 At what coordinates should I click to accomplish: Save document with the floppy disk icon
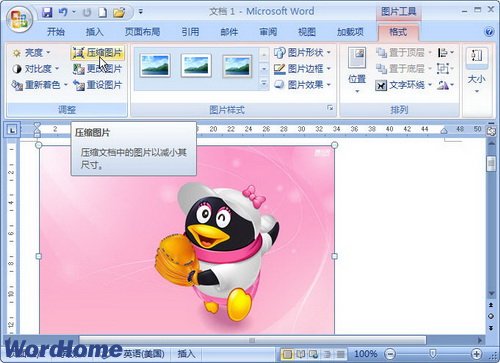pos(47,13)
